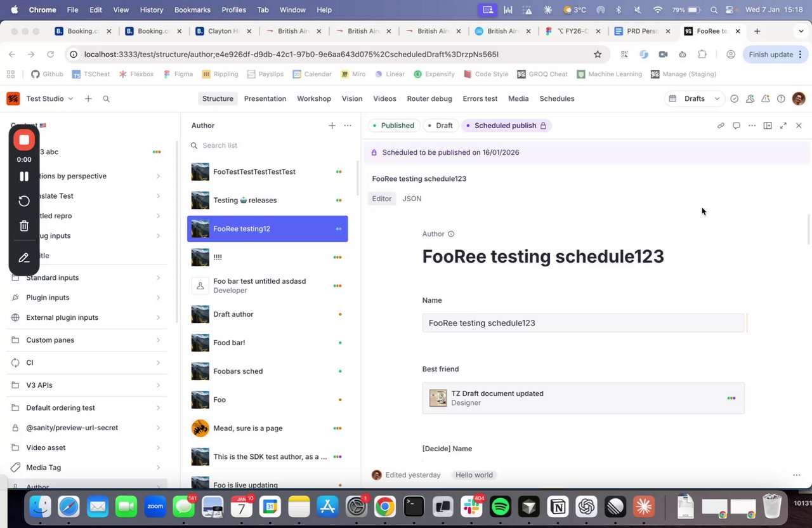Open the Drafts perspective dropdown
The height and width of the screenshot is (528, 812).
695,99
